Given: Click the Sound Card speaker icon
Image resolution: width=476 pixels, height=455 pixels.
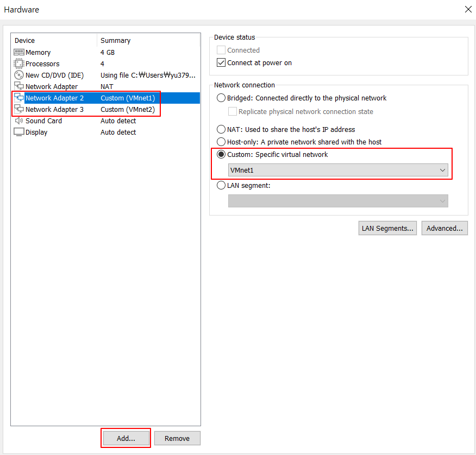Looking at the screenshot, I should click(x=19, y=121).
